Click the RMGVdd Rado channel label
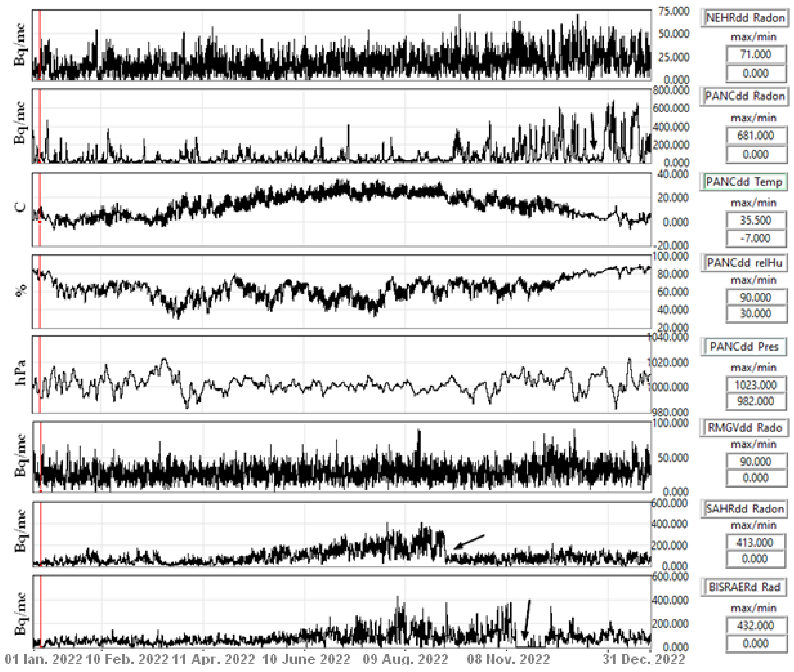This screenshot has width=794, height=672. coord(745,427)
